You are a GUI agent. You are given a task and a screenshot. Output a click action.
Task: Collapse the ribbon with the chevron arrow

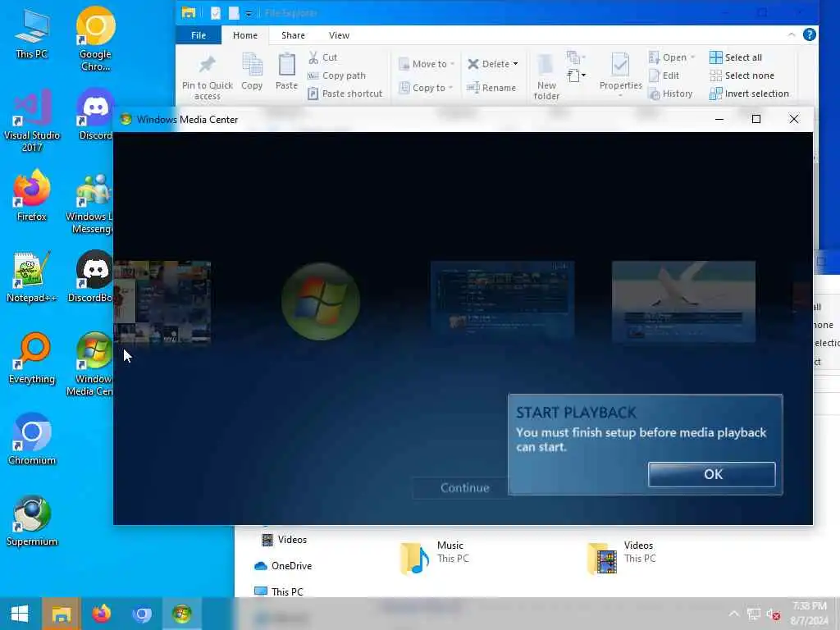pos(792,34)
